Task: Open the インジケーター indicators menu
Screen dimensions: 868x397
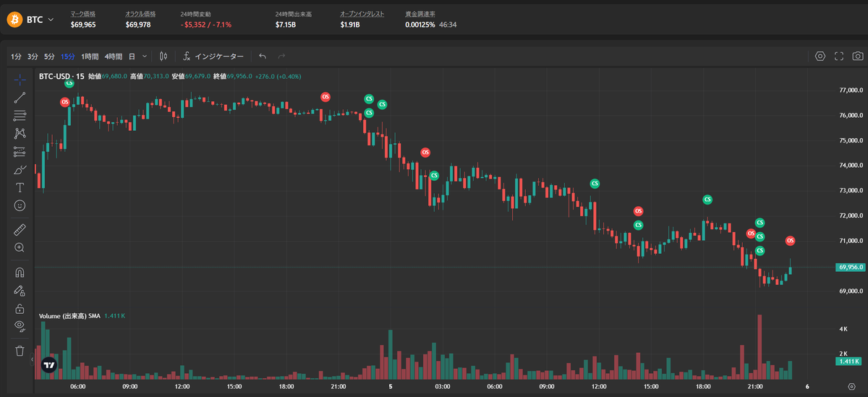Action: coord(213,56)
